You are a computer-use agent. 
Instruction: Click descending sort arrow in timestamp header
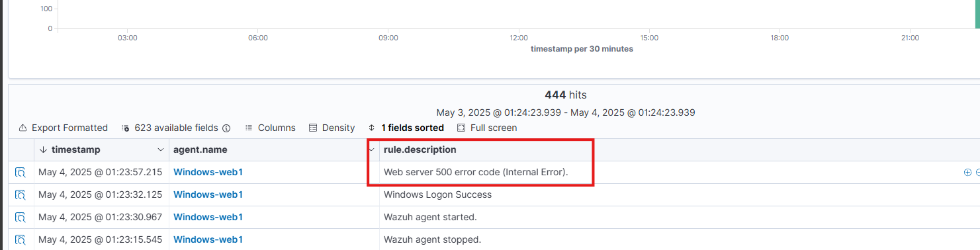point(43,150)
